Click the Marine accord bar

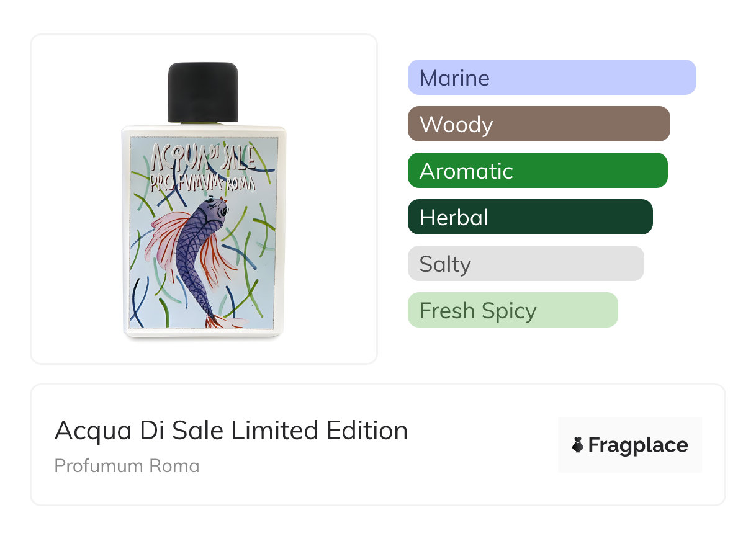tap(551, 78)
